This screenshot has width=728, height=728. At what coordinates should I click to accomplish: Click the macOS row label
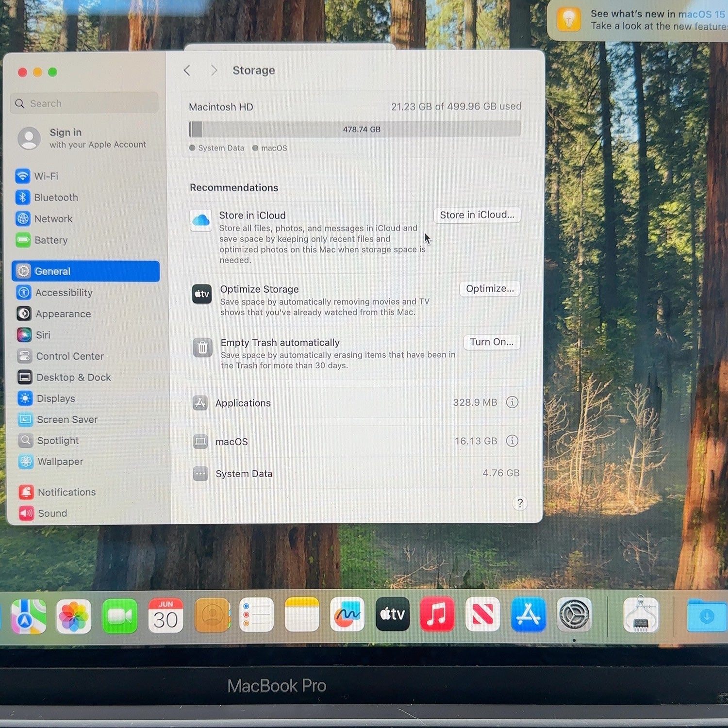click(232, 442)
